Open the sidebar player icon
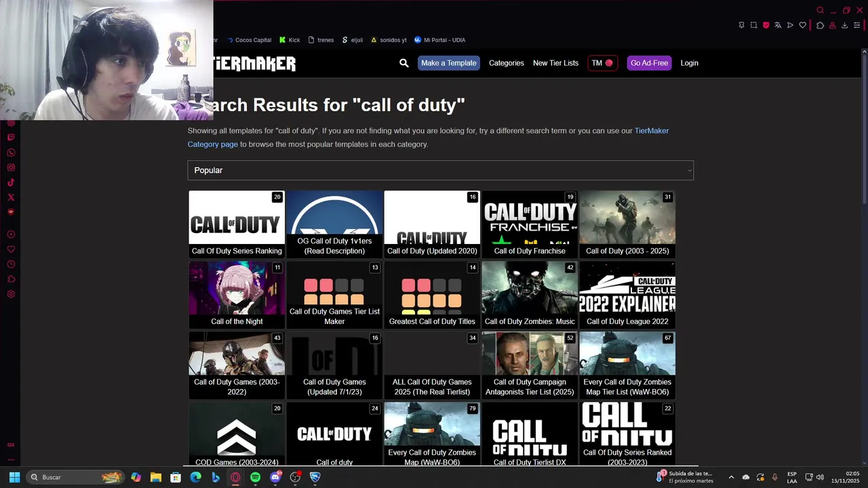The height and width of the screenshot is (488, 868). (11, 235)
